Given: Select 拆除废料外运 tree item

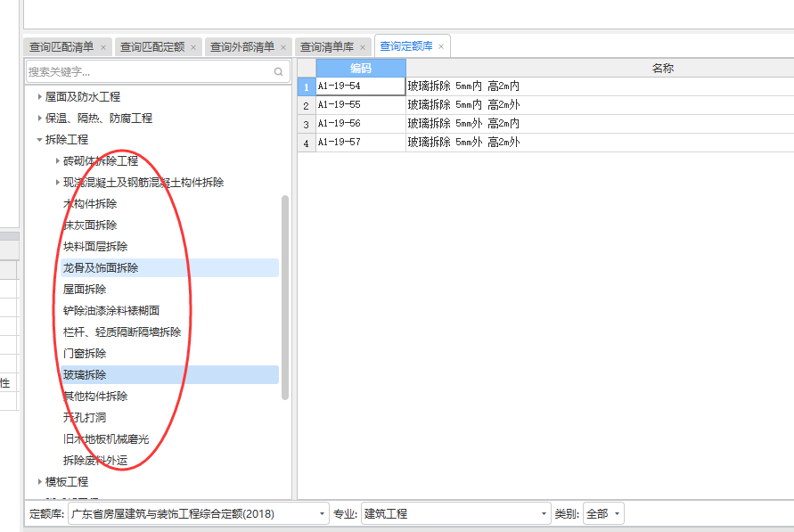Looking at the screenshot, I should (x=95, y=460).
